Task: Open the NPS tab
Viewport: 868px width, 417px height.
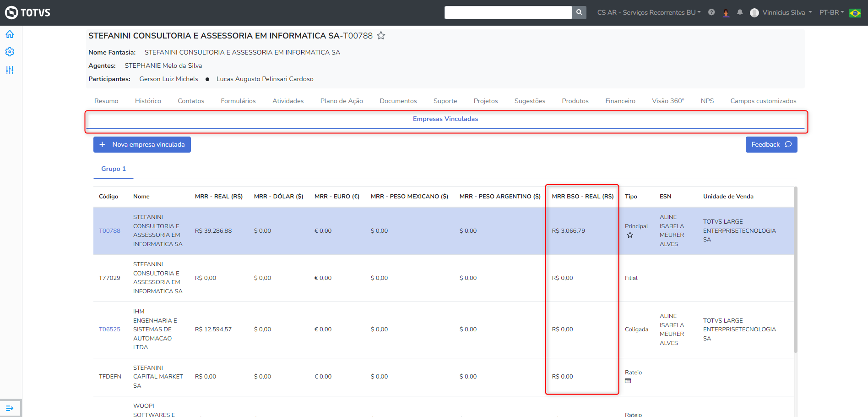Action: pos(707,101)
